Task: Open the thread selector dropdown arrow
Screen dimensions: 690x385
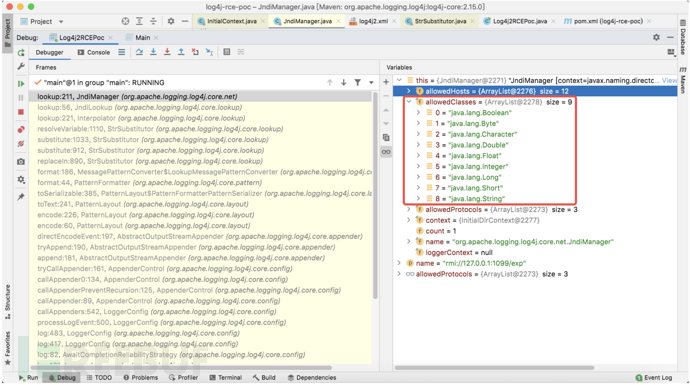Action: click(371, 82)
